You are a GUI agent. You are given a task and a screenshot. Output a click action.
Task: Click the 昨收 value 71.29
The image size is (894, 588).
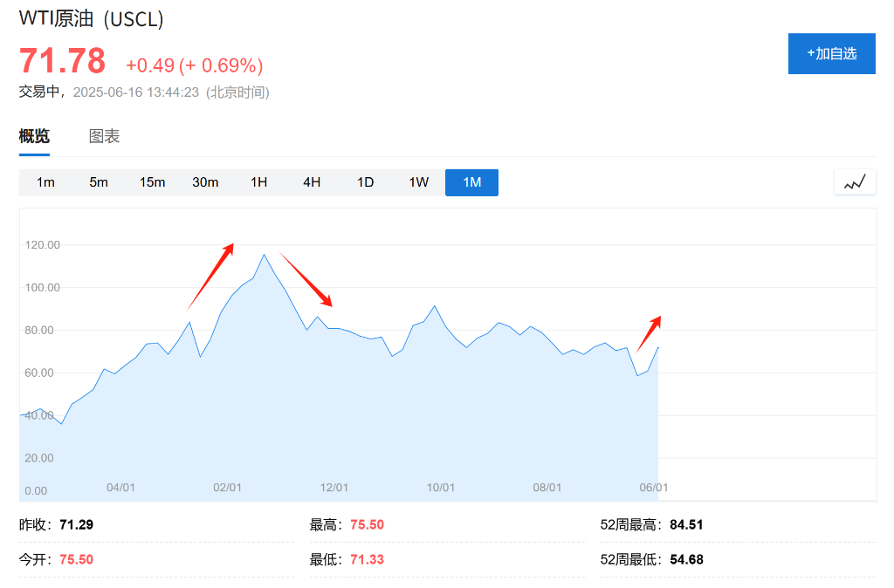click(75, 524)
